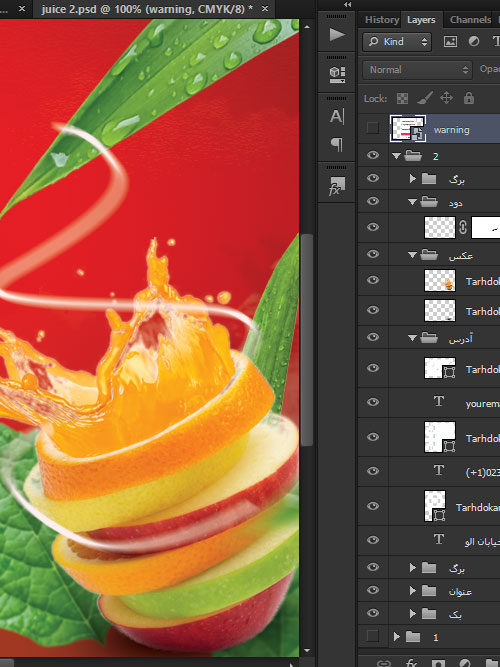Switch to the Channels tab
The height and width of the screenshot is (667, 500).
pos(470,20)
